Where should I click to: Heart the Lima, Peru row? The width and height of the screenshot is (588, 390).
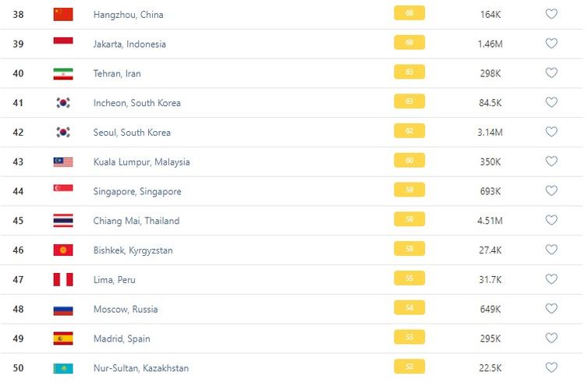click(551, 280)
